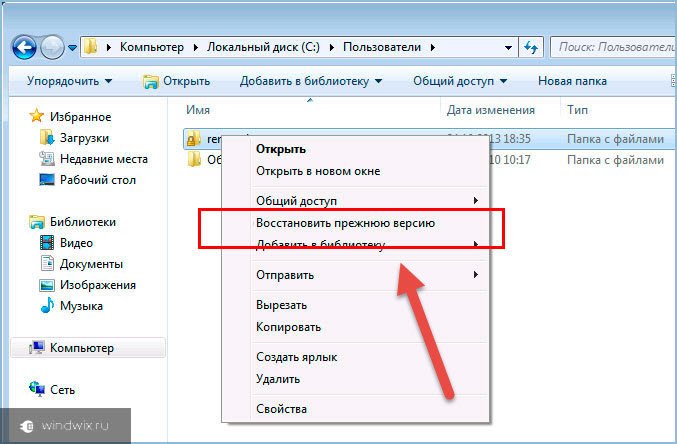
Task: Click the locked folder icon in first row
Action: [193, 139]
